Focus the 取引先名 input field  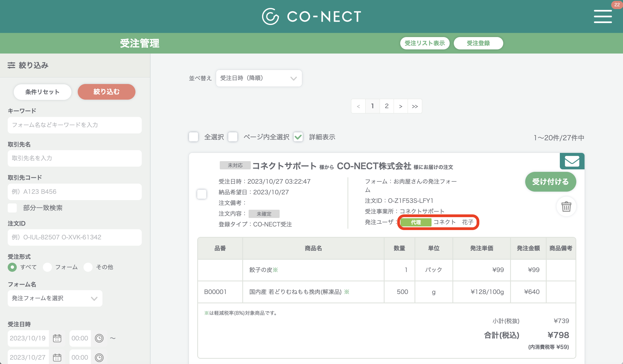pyautogui.click(x=75, y=158)
